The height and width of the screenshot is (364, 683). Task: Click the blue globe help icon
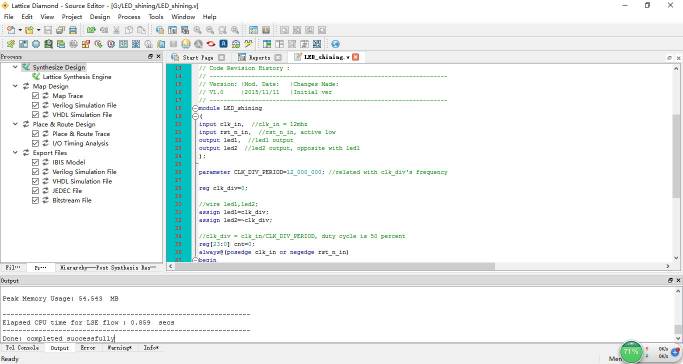pos(335,44)
